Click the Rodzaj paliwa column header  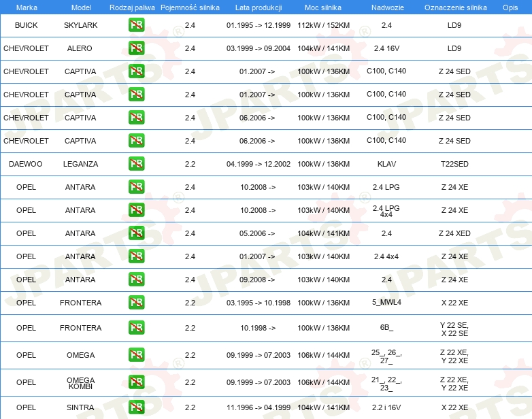pyautogui.click(x=132, y=7)
